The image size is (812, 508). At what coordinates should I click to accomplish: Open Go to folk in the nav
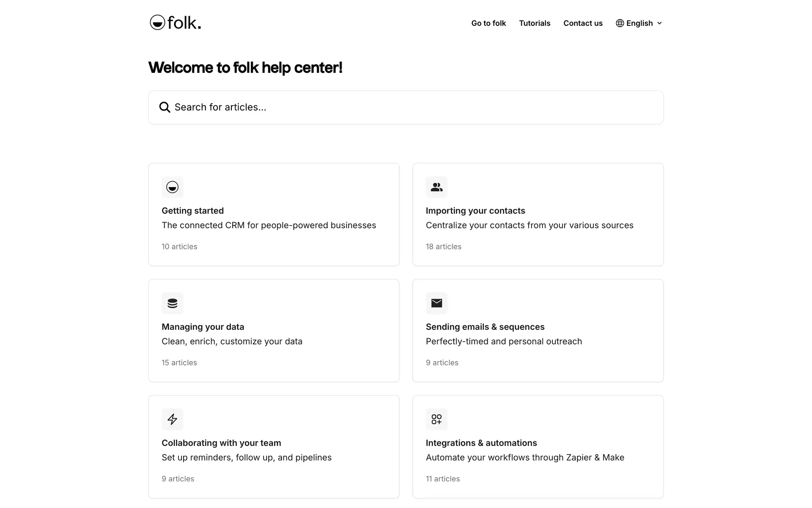[488, 23]
